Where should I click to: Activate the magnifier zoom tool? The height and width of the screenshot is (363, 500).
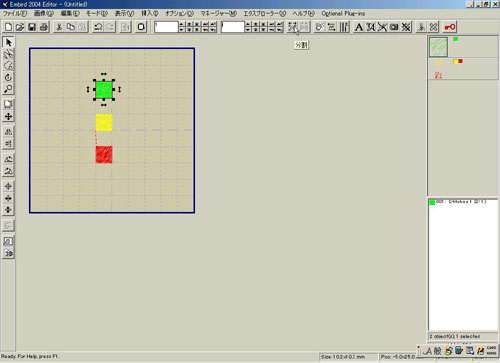[8, 89]
